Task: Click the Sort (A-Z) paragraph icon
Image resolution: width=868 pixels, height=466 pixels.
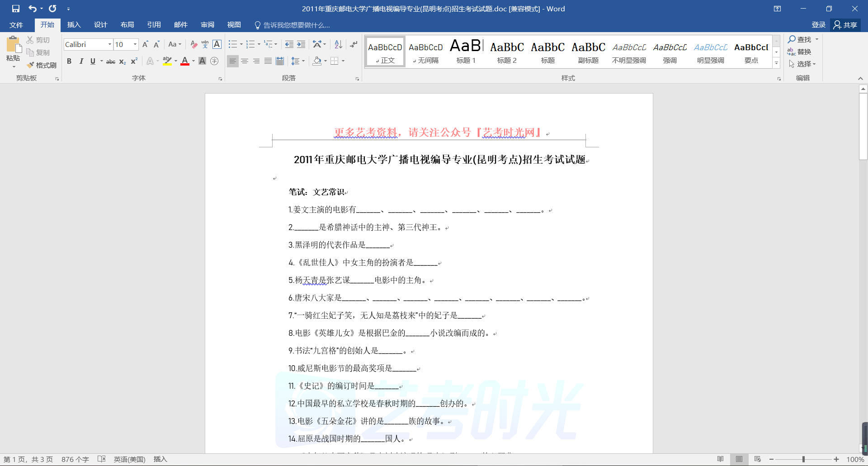Action: pyautogui.click(x=338, y=44)
